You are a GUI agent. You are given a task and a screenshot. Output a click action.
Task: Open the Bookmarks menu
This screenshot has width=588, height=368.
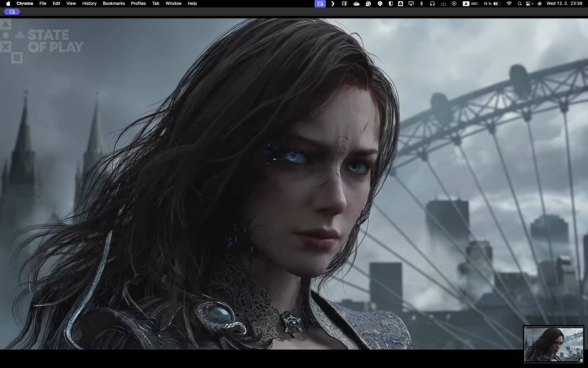point(114,3)
